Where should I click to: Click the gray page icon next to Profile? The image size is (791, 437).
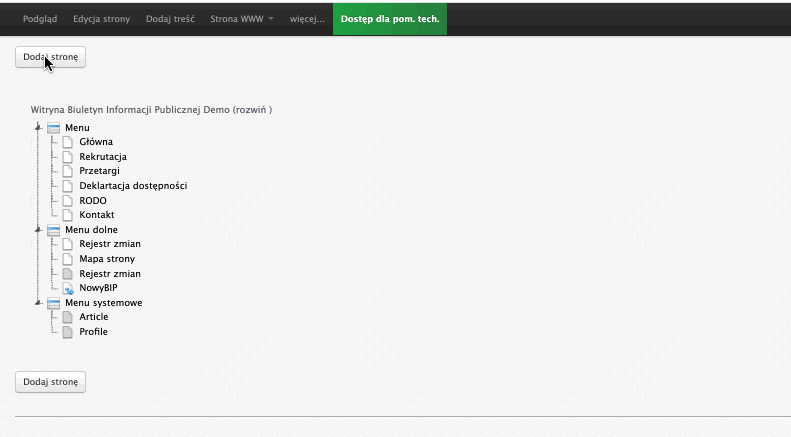click(x=68, y=332)
